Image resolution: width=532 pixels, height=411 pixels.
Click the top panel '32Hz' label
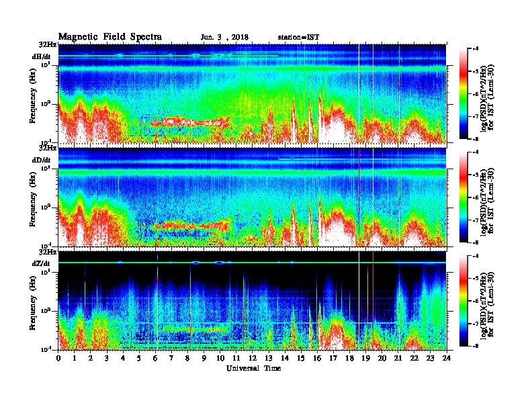(x=48, y=44)
